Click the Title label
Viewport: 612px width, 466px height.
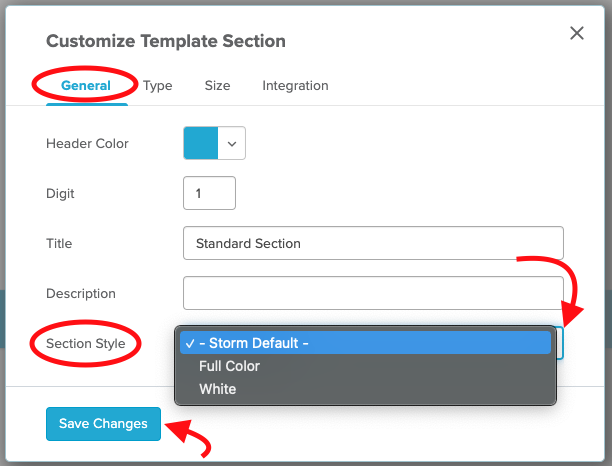click(x=59, y=243)
